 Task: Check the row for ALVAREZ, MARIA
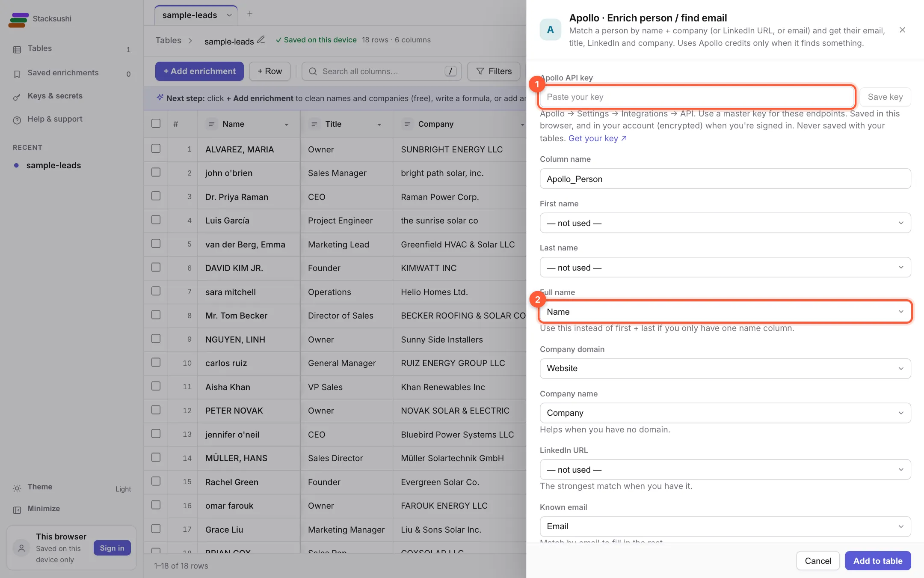click(x=156, y=149)
